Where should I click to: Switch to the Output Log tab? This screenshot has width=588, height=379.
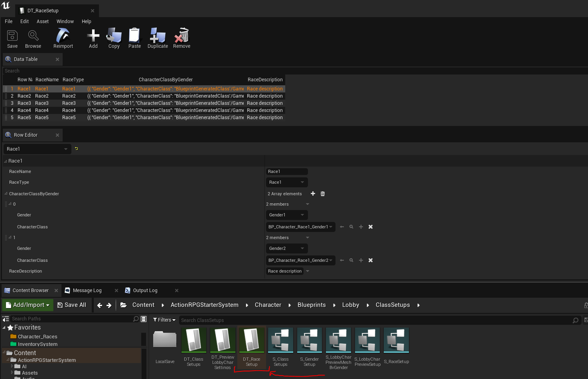click(x=145, y=291)
